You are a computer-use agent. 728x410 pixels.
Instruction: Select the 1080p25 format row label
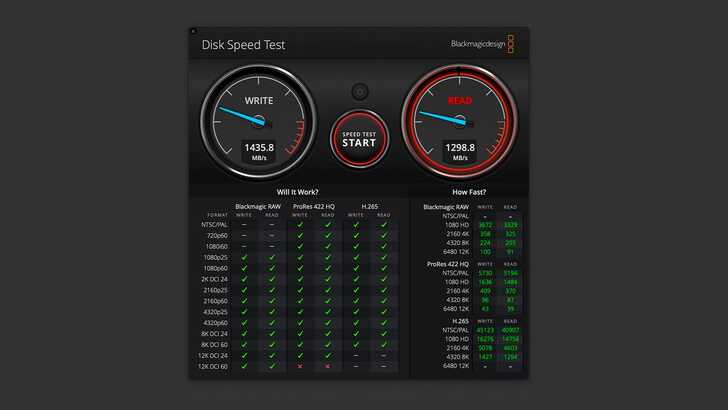pos(215,257)
